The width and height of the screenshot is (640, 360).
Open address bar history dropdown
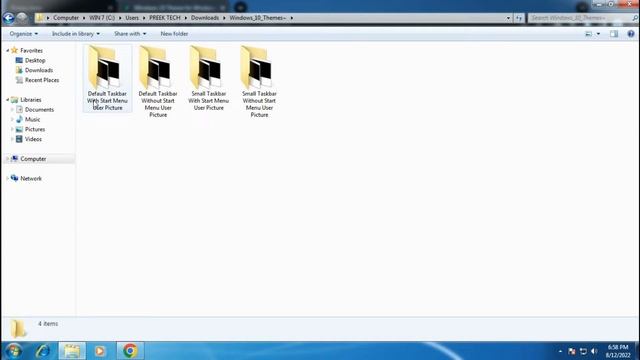pos(508,18)
